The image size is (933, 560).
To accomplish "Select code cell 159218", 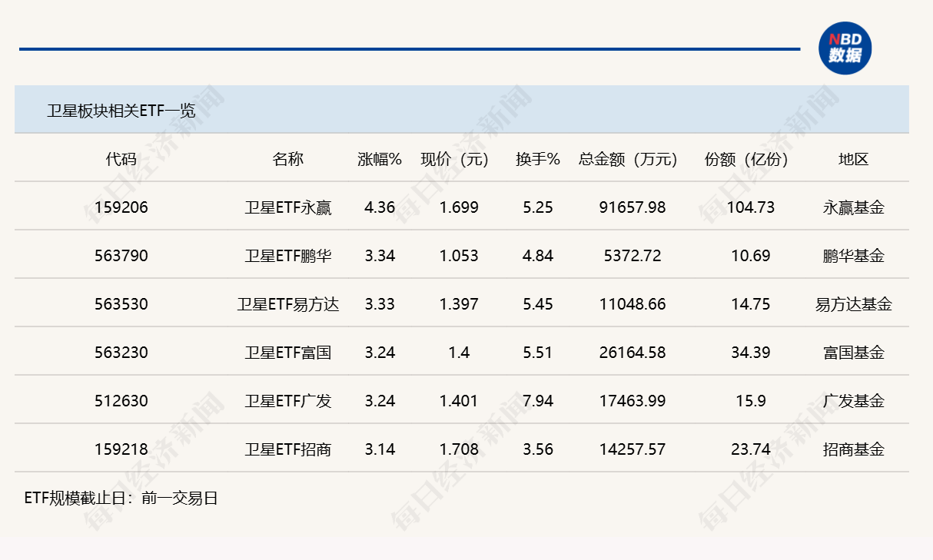I will (121, 449).
